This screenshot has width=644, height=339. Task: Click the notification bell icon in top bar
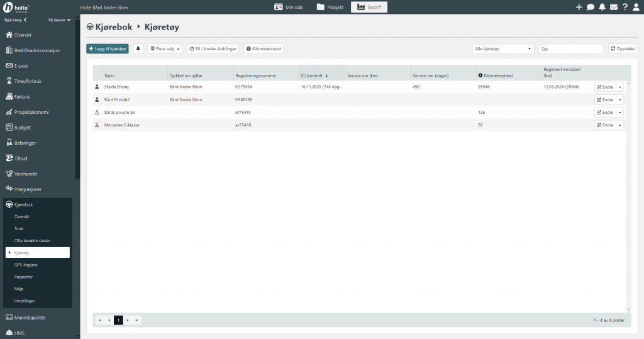(602, 7)
